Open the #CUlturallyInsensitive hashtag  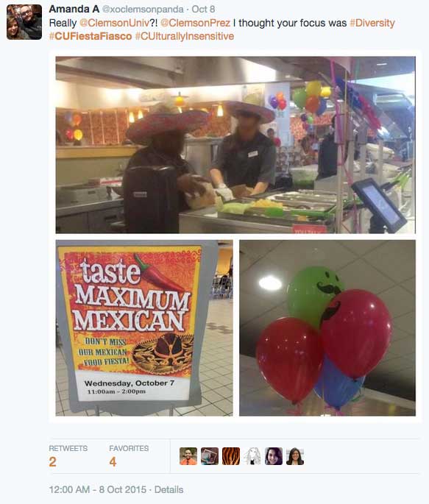[x=185, y=36]
